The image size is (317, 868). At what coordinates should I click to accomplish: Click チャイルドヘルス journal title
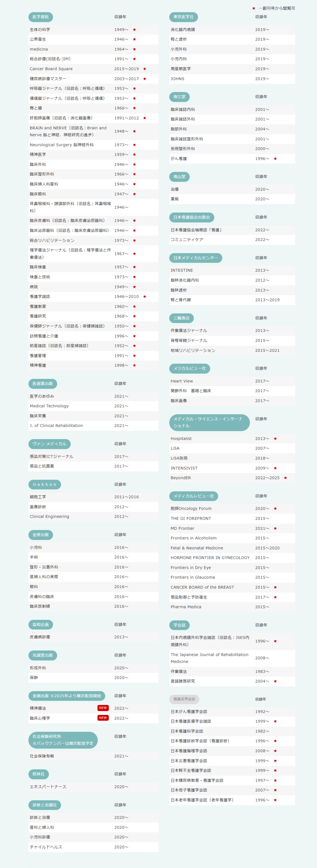click(x=46, y=847)
